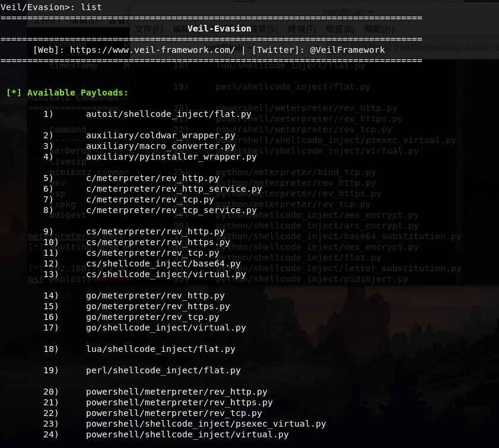Select c/meterpreter/rev_http_service.py payload entry
The image size is (499, 448).
(x=174, y=189)
